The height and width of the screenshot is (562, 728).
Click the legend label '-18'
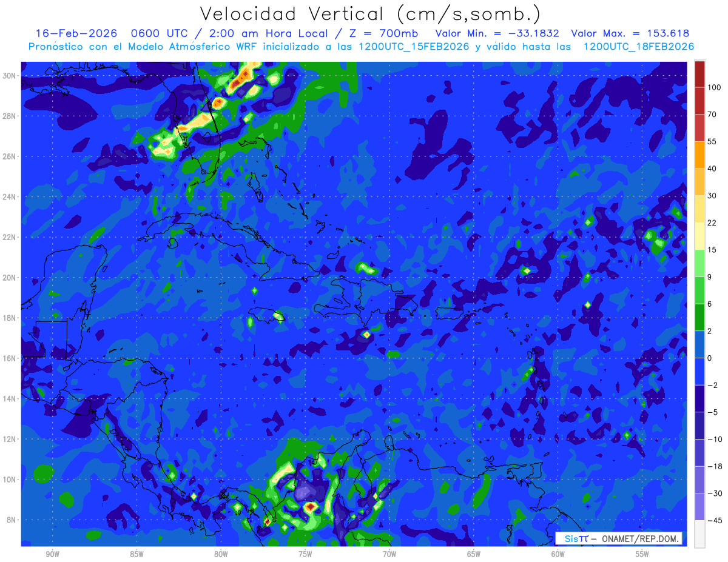714,466
